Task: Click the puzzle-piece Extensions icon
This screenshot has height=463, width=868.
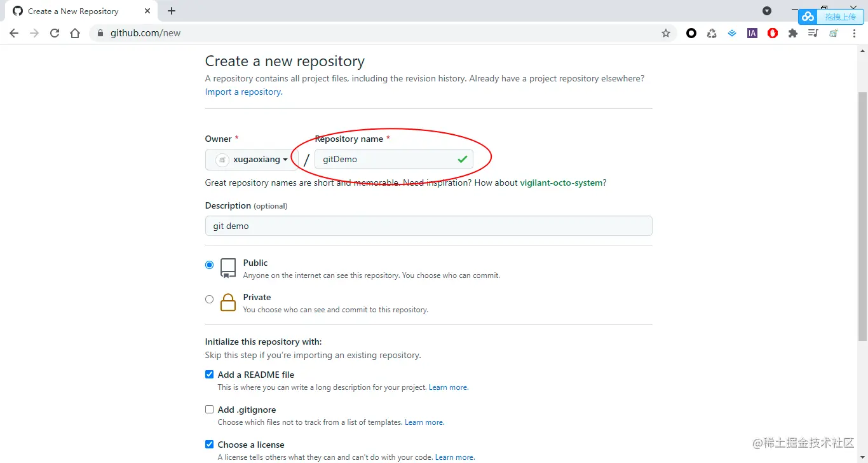Action: click(793, 33)
